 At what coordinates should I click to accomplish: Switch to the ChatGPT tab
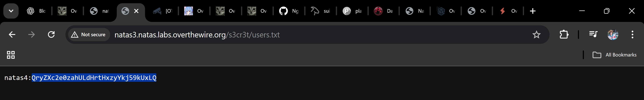[36, 11]
